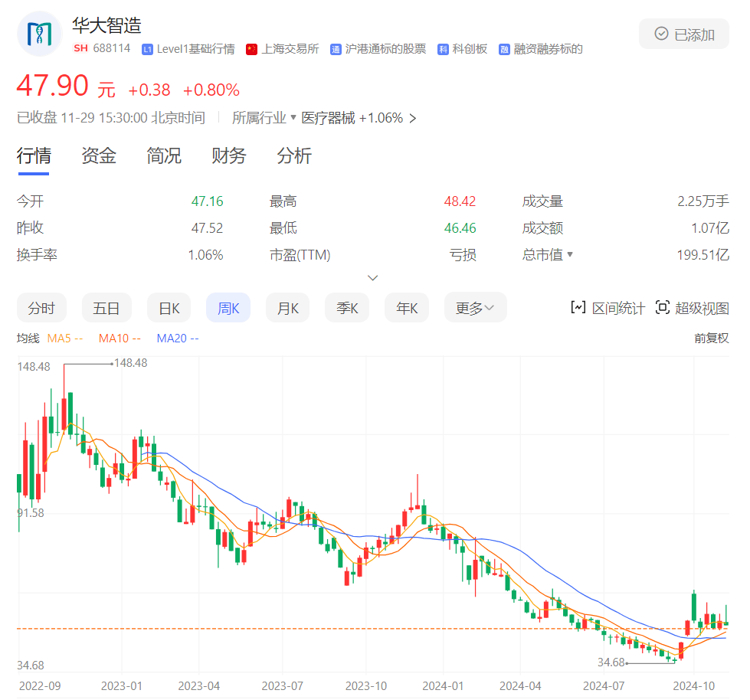750x700 pixels.
Task: Click the 成交额 value 1.07亿
Action: click(710, 228)
